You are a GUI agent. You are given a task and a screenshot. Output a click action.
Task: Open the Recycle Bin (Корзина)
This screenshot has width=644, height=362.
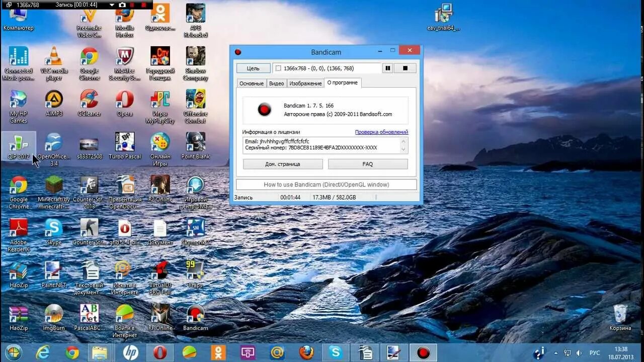pyautogui.click(x=620, y=317)
